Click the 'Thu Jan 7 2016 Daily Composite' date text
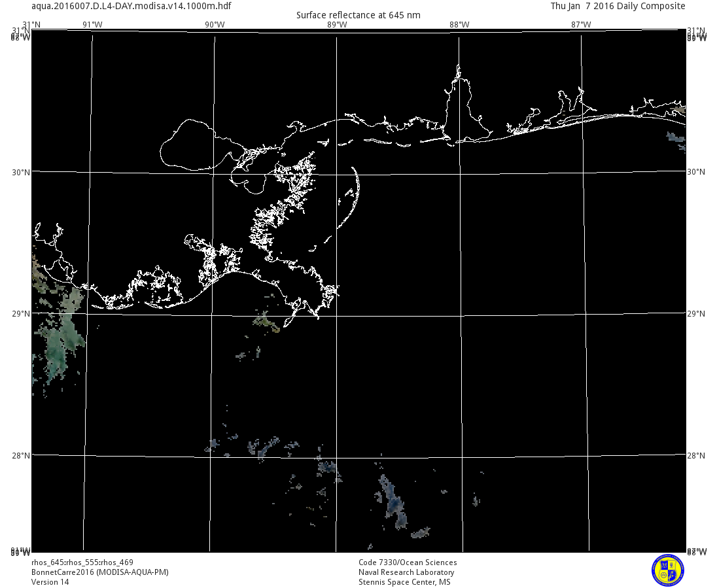 618,6
